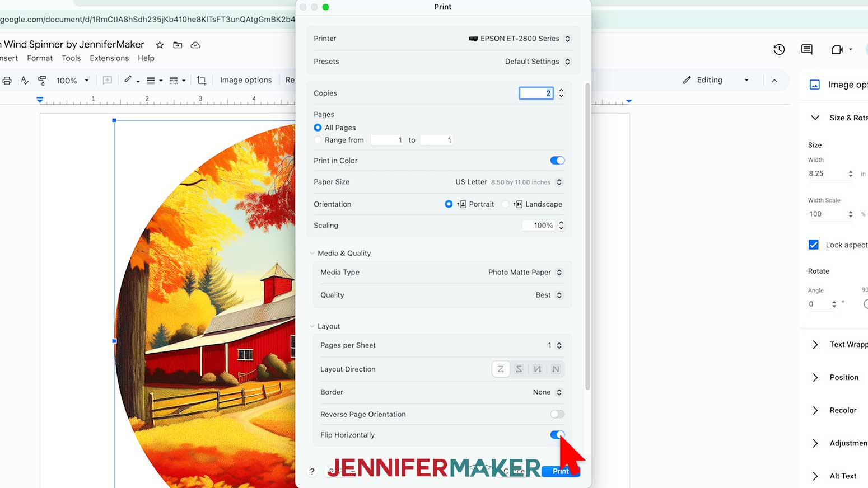Open the Insert menu

coord(9,58)
